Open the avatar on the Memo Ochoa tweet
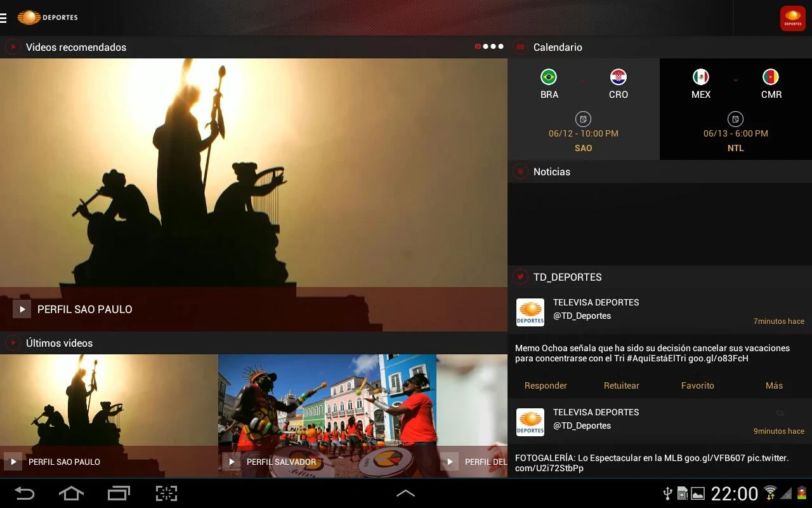 [x=530, y=312]
